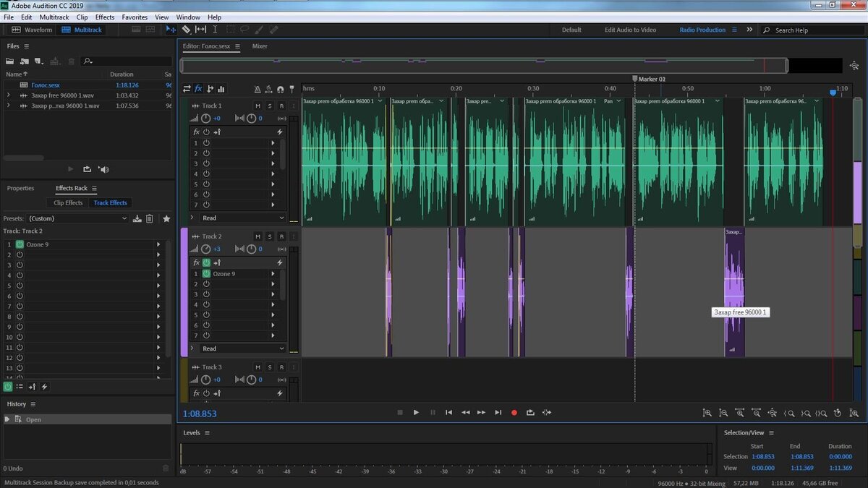Switch to Waveform view
The height and width of the screenshot is (488, 868).
pos(33,30)
